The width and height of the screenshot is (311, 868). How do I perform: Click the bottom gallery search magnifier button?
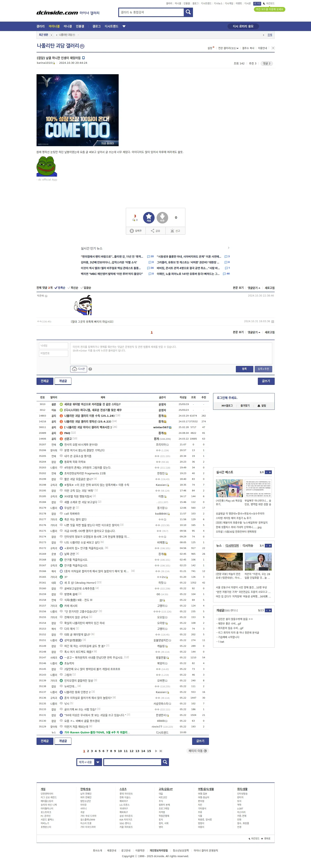pos(165,762)
